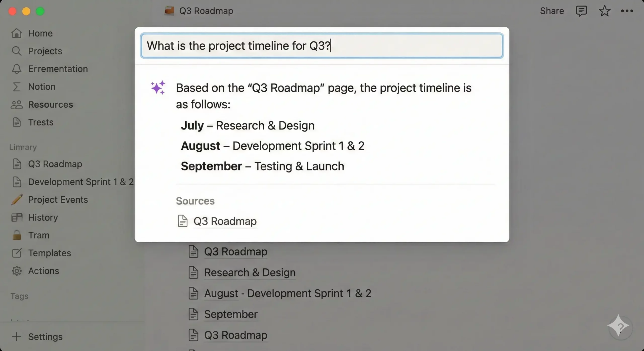
Task: Favorite the page with star icon
Action: point(604,11)
